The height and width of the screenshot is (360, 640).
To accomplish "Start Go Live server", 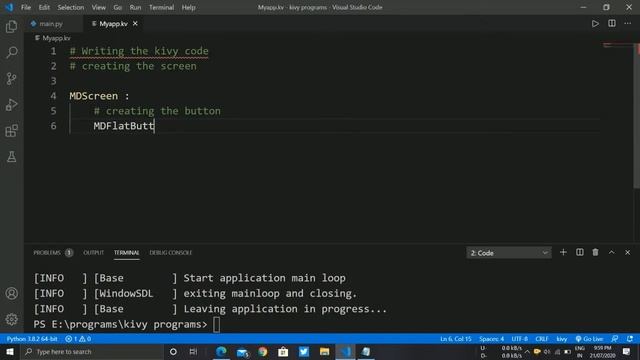I will click(x=589, y=339).
